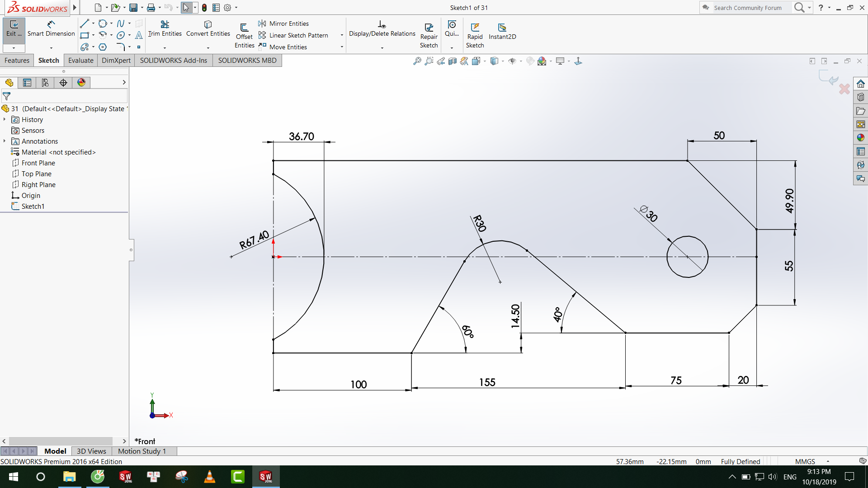The height and width of the screenshot is (488, 868).
Task: Expand Linear Sketch Pattern dropdown
Action: [342, 35]
